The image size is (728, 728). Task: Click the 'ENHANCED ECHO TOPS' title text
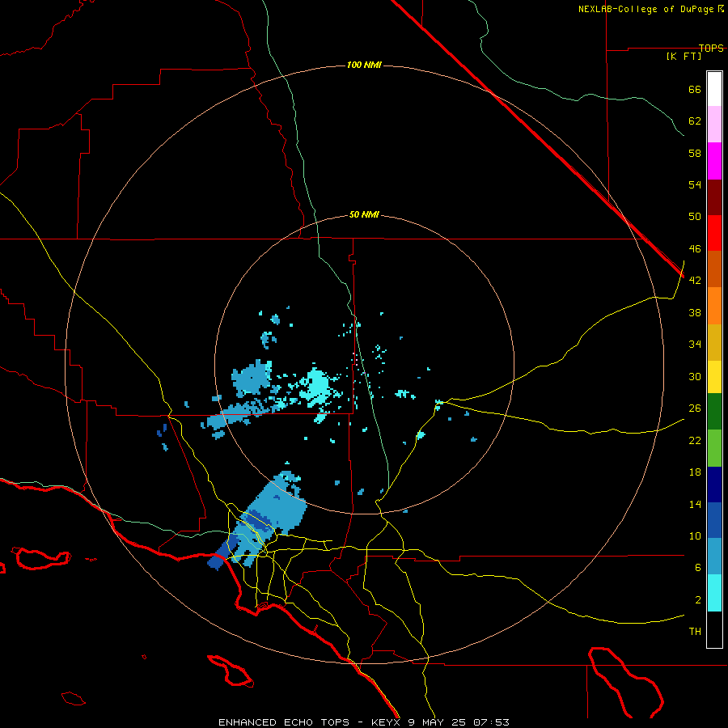(x=283, y=722)
